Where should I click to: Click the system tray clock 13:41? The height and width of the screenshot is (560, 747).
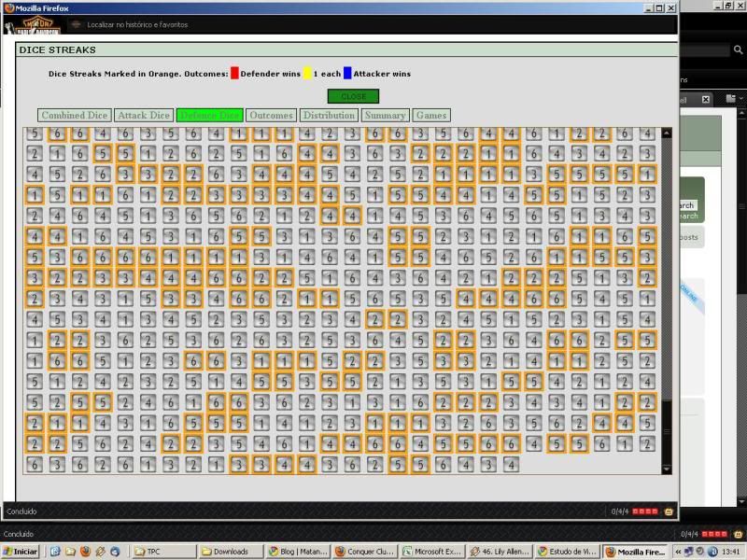coord(731,552)
